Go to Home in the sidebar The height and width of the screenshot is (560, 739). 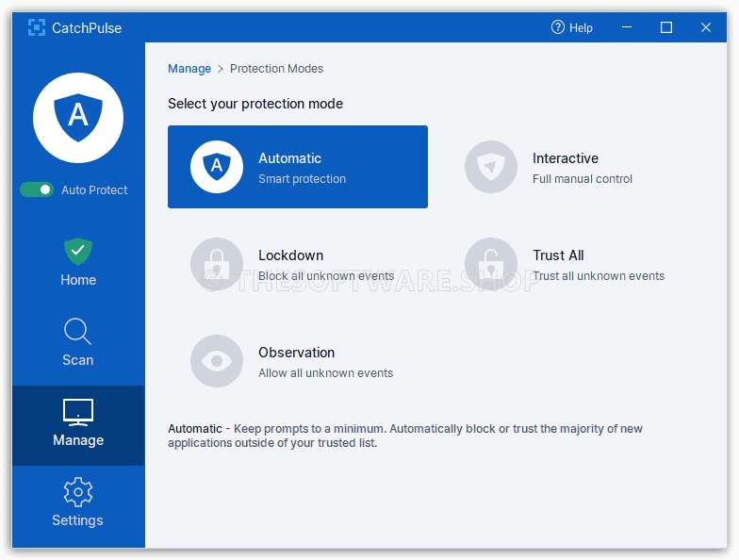78,262
